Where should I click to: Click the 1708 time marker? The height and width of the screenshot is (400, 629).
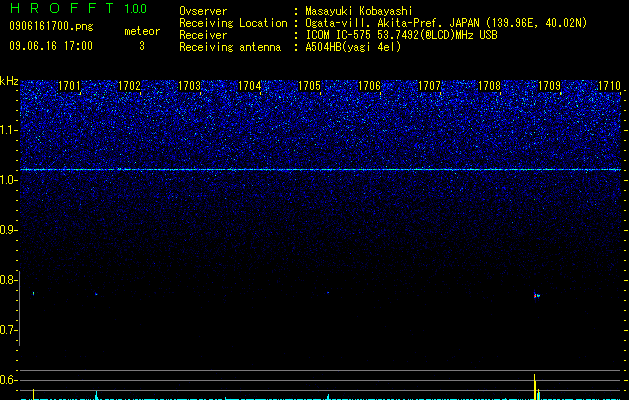pos(489,86)
